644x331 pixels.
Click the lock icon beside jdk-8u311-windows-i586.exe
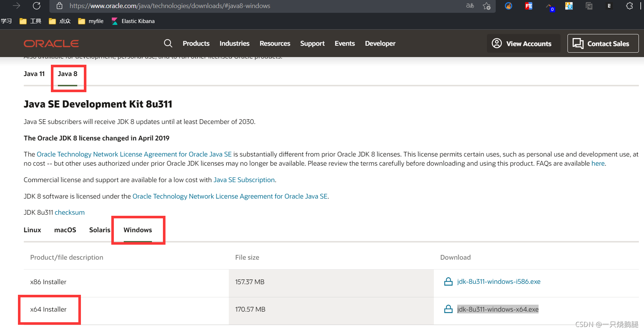[x=448, y=282]
